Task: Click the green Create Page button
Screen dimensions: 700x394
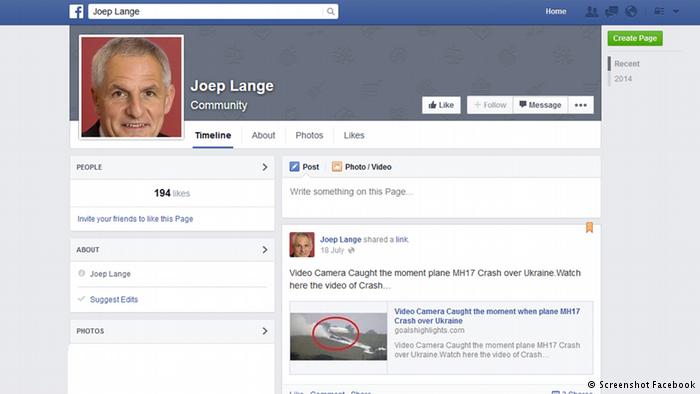Action: [635, 38]
